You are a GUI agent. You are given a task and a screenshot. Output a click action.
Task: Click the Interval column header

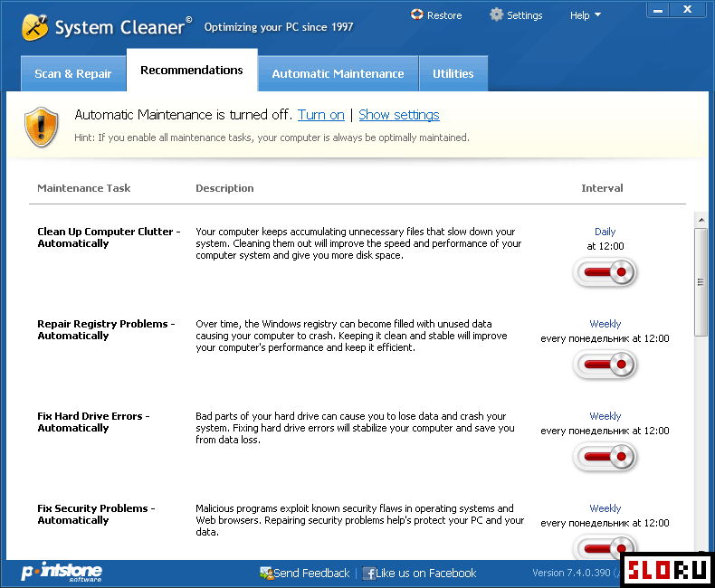[602, 188]
